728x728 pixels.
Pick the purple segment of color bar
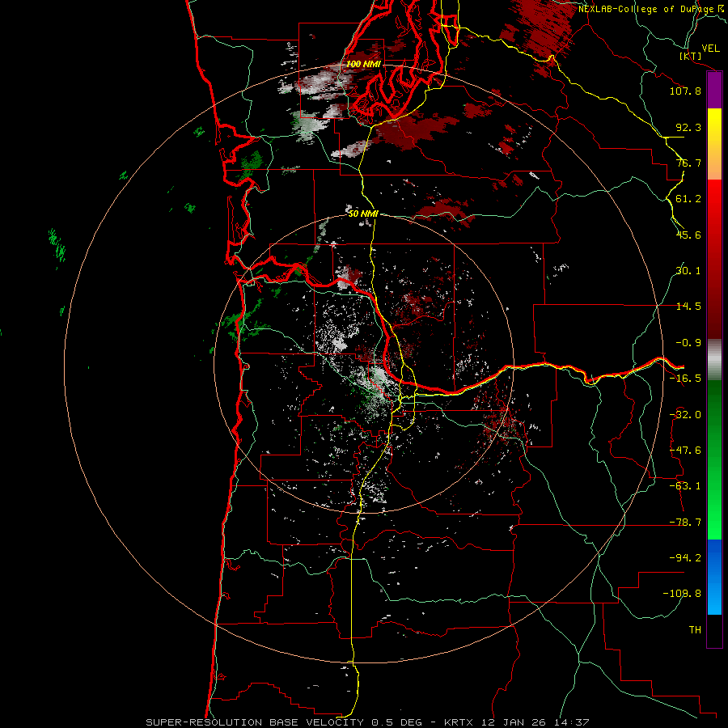(x=714, y=91)
